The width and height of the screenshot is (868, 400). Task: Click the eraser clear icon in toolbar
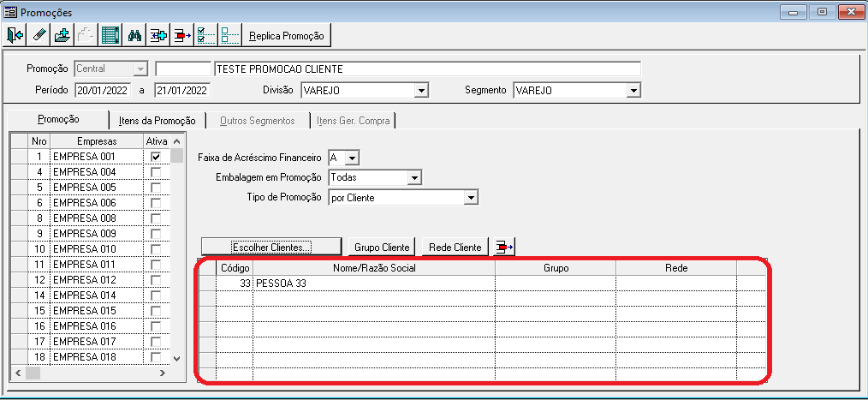[39, 35]
